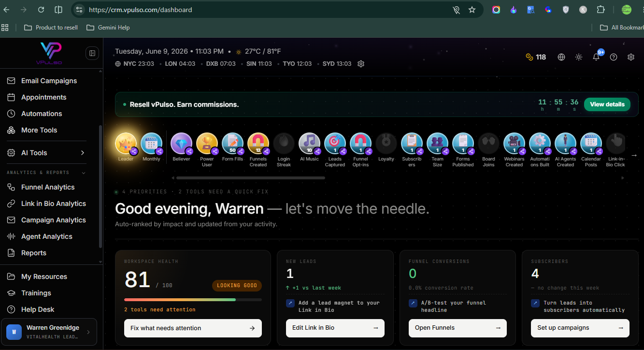Go to Campaign Analytics

click(x=53, y=220)
